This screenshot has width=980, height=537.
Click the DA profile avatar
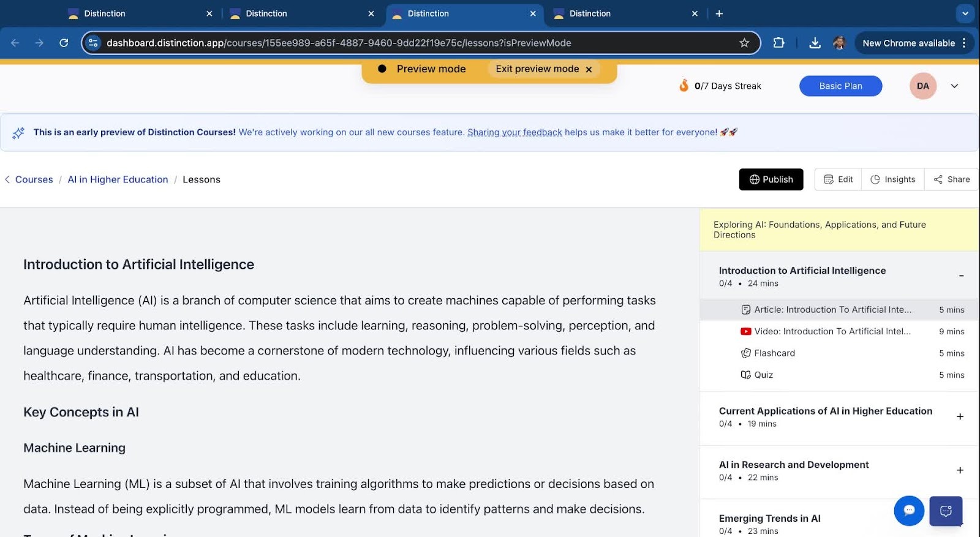click(922, 86)
